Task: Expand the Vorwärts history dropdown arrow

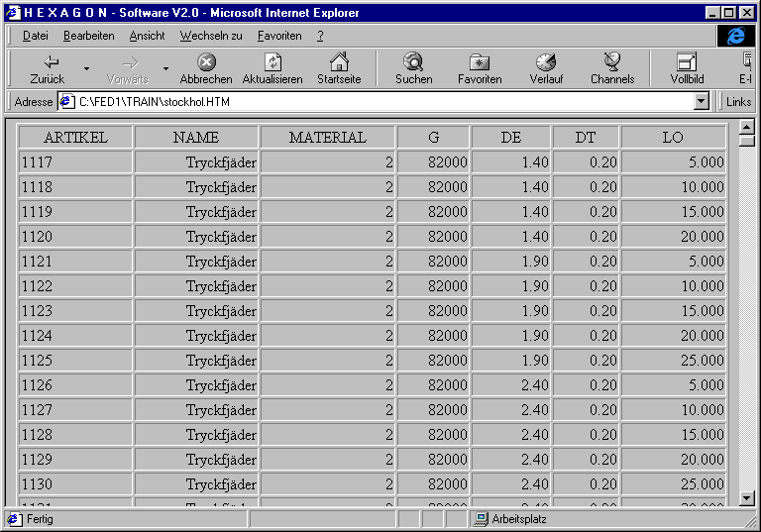Action: click(x=165, y=69)
